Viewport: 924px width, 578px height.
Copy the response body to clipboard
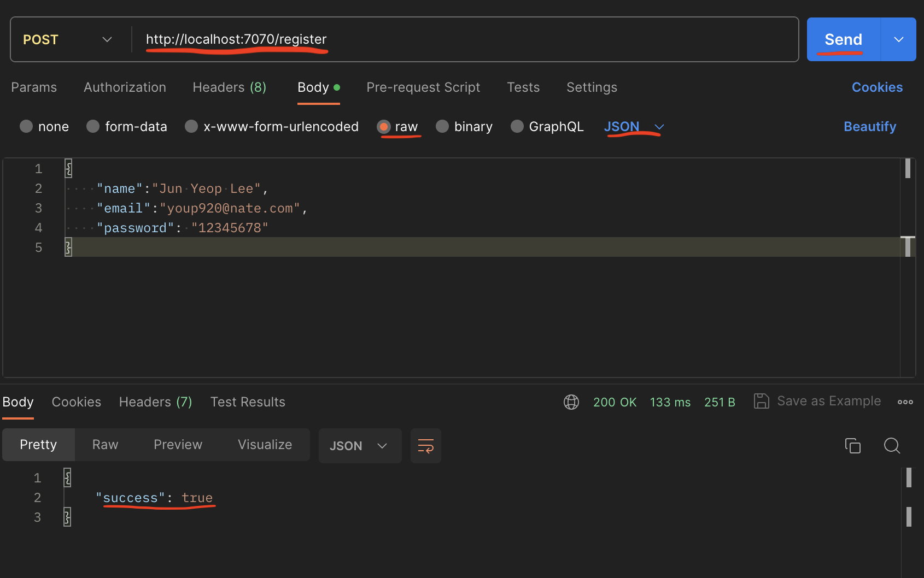(852, 445)
